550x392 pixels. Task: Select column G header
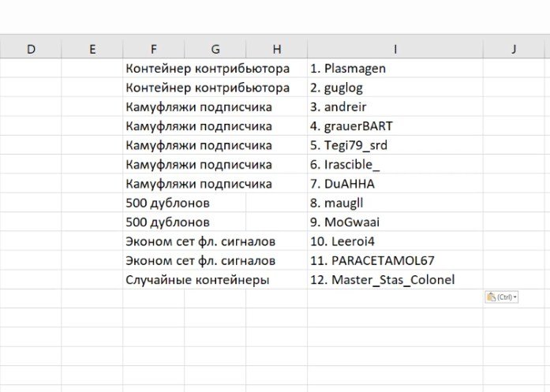click(215, 49)
